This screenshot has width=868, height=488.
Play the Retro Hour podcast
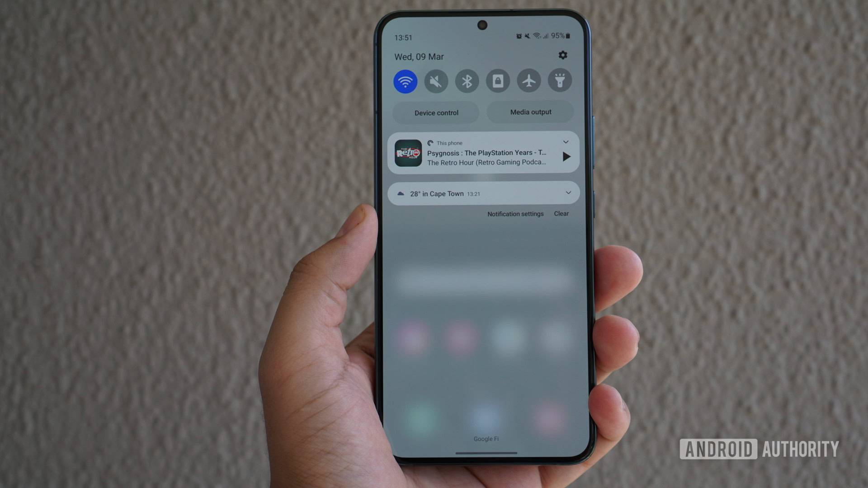[565, 156]
